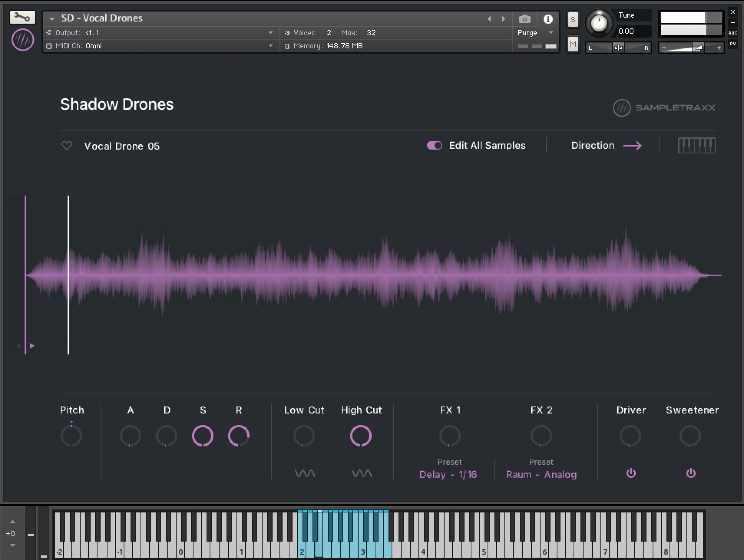
Task: Solo the instrument with the S button
Action: [573, 19]
